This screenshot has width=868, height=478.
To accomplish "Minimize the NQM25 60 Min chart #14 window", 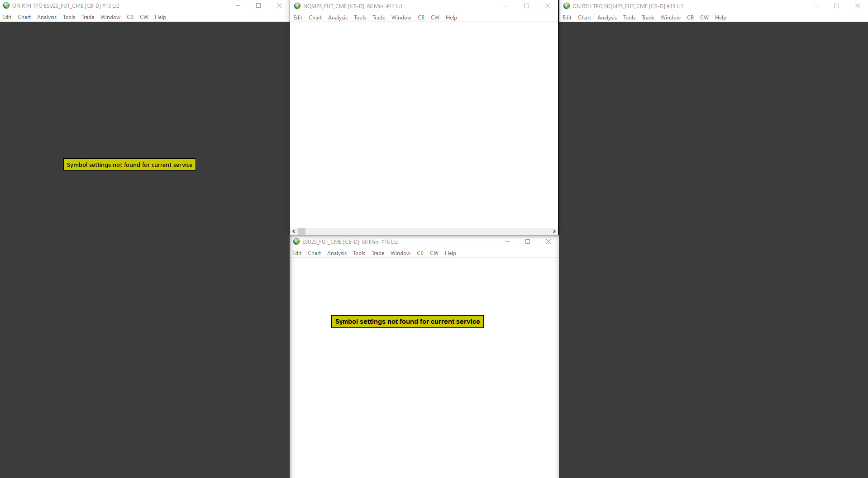I will click(506, 6).
